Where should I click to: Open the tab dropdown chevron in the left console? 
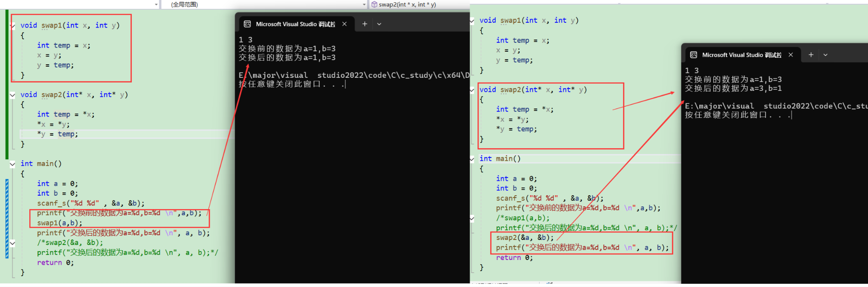tap(379, 24)
